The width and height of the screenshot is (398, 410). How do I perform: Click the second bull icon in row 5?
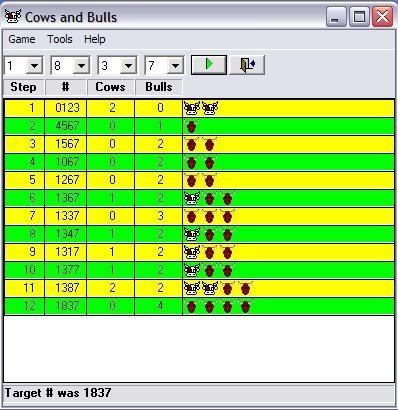(209, 181)
